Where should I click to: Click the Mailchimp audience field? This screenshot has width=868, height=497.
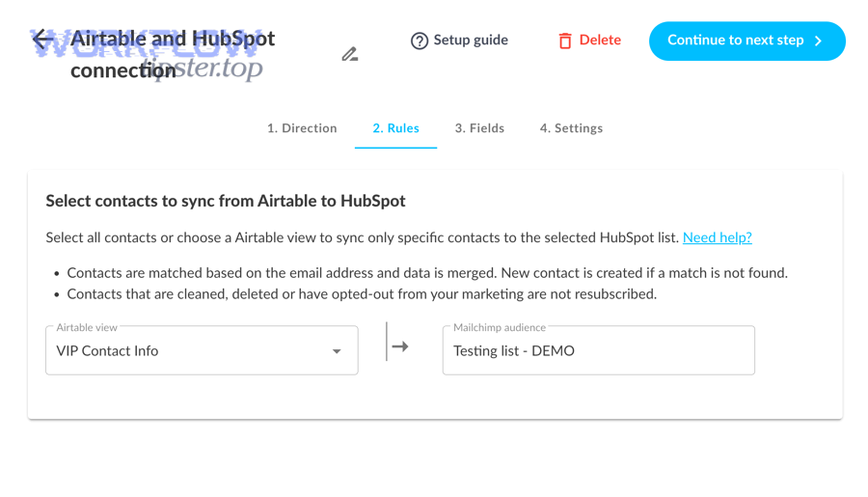coord(598,350)
